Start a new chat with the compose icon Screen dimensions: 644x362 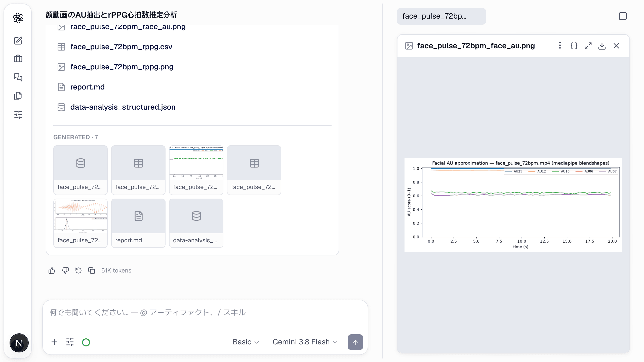click(x=18, y=40)
